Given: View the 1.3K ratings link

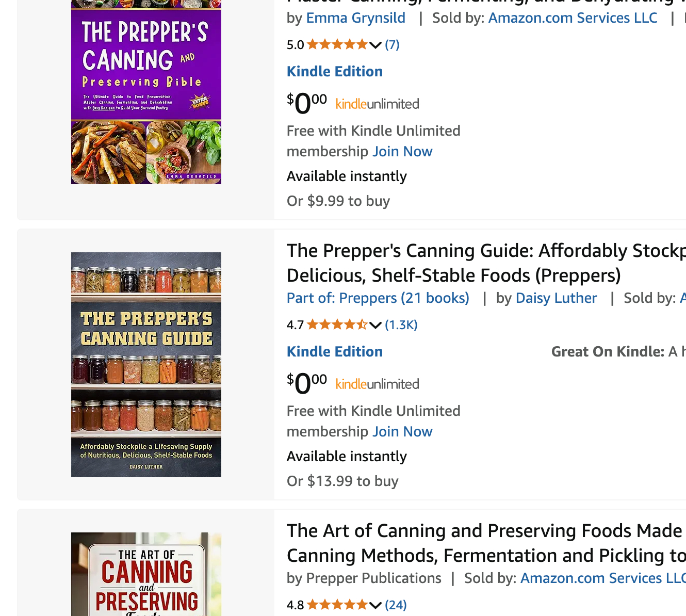Looking at the screenshot, I should click(401, 325).
